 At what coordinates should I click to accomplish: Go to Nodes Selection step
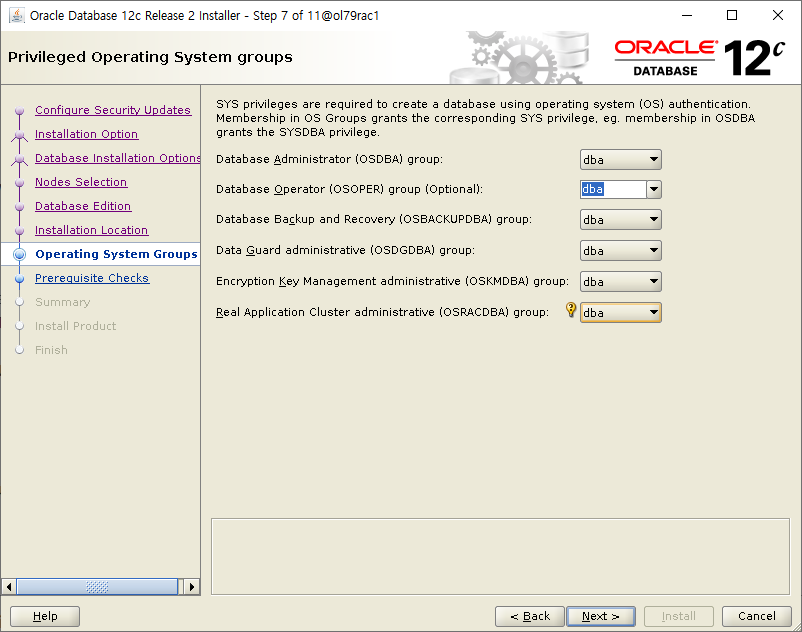click(x=81, y=182)
